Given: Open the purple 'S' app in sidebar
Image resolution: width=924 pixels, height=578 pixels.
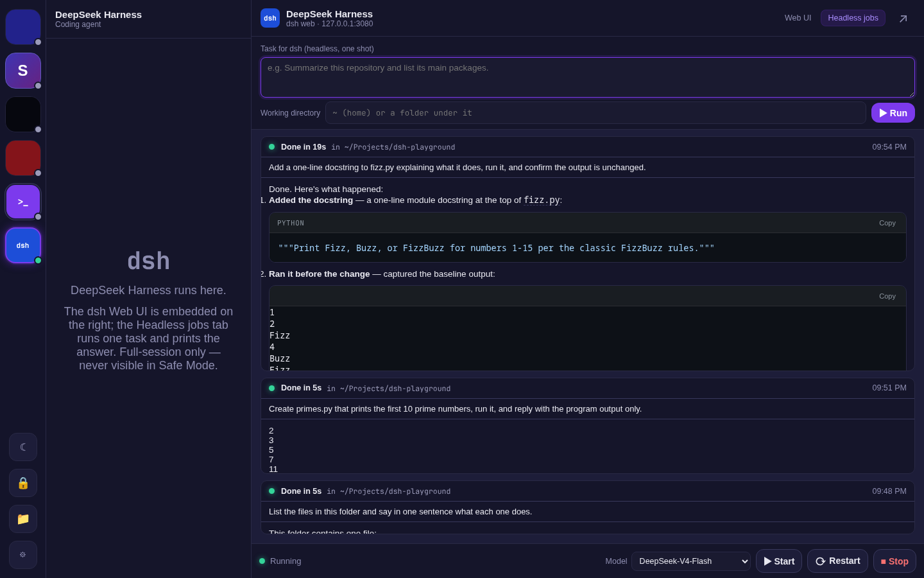Looking at the screenshot, I should pos(23,71).
